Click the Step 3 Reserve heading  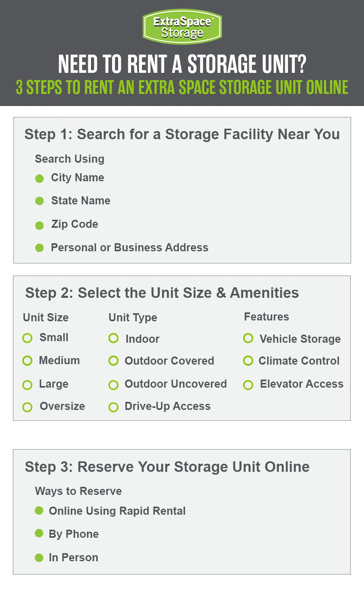[x=167, y=467]
